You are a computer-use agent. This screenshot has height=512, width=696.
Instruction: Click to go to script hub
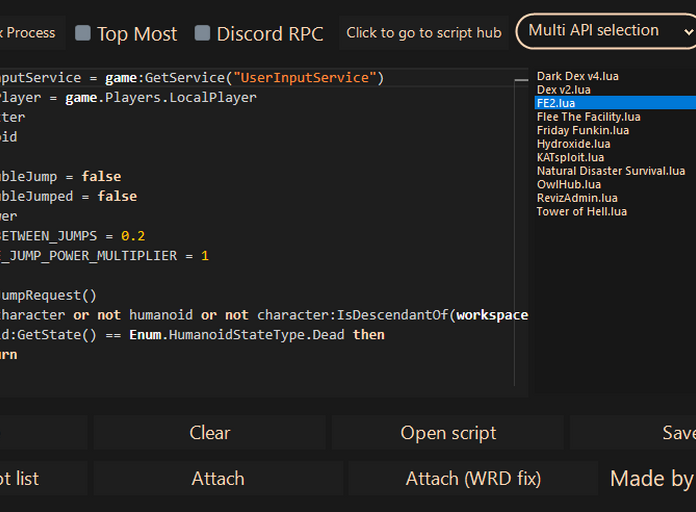point(424,33)
